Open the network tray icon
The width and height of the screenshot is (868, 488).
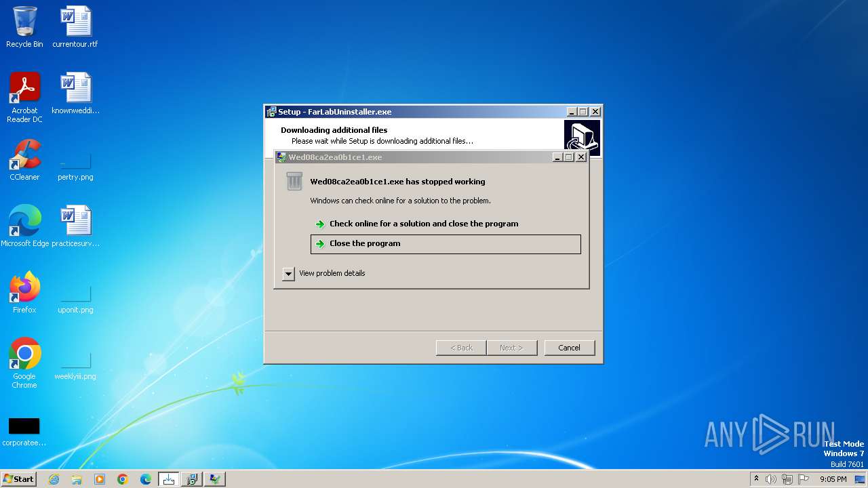click(787, 479)
